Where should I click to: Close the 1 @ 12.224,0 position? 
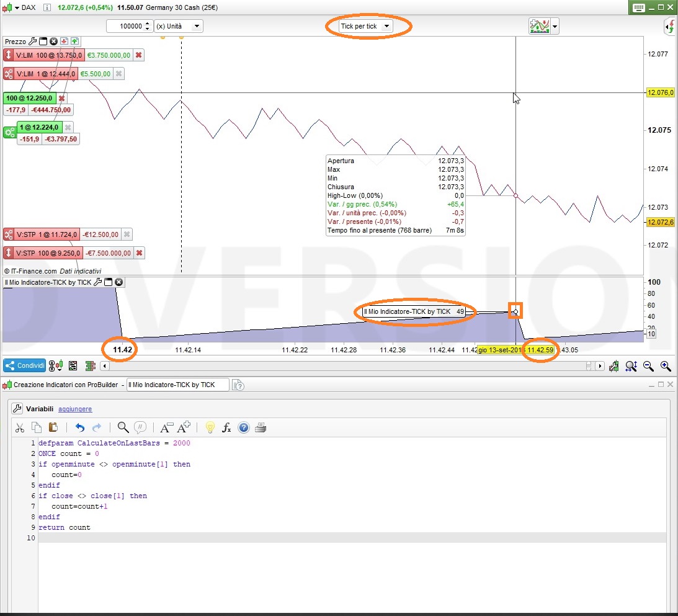(x=68, y=127)
